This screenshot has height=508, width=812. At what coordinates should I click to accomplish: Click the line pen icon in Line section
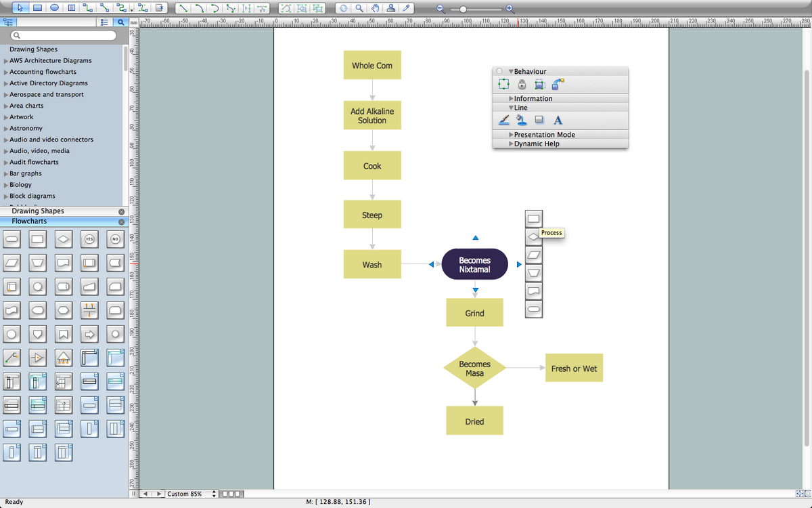[504, 121]
